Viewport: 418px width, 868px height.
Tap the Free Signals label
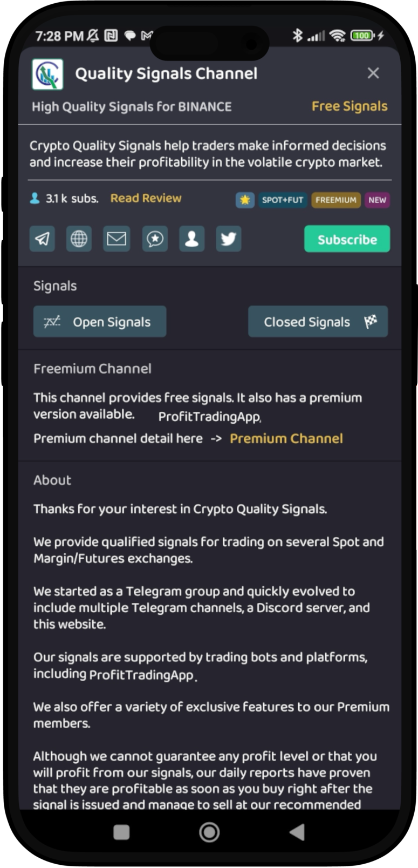click(350, 106)
